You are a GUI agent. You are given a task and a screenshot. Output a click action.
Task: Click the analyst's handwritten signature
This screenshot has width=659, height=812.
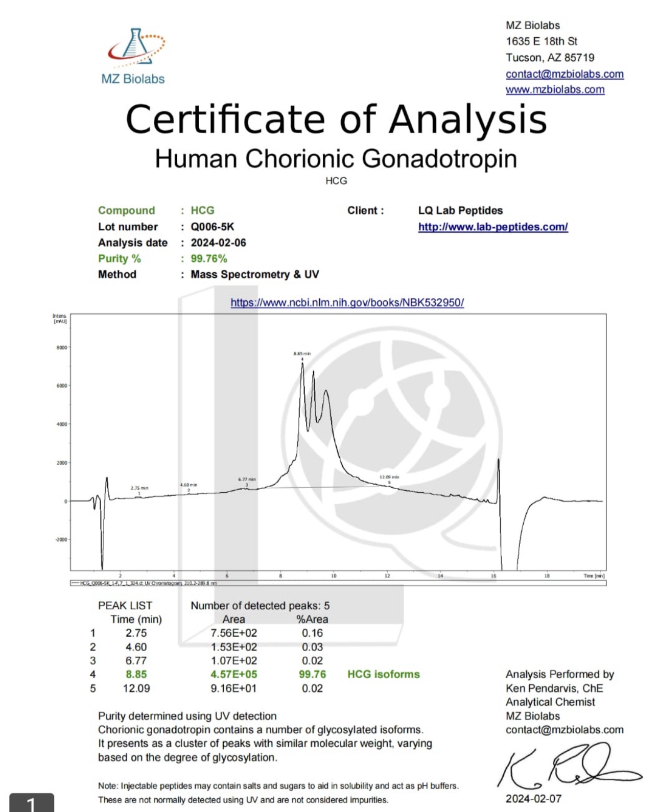(x=566, y=767)
